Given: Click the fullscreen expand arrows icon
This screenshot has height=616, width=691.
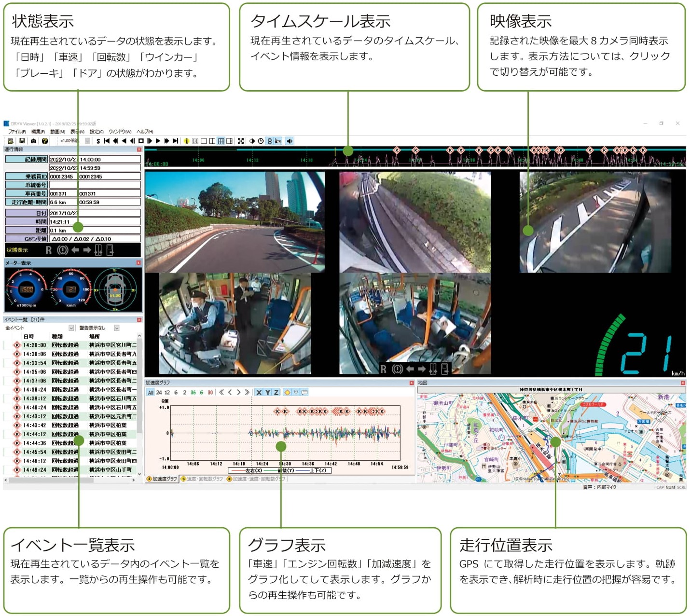Looking at the screenshot, I should [x=240, y=141].
